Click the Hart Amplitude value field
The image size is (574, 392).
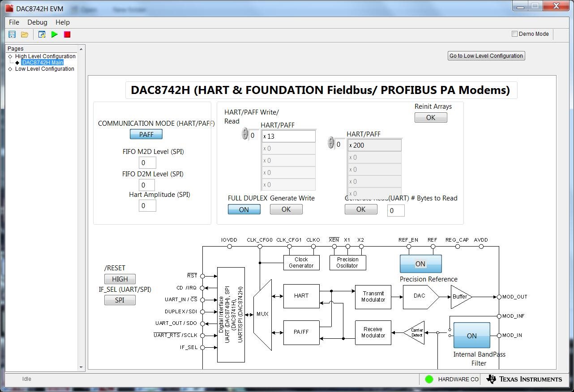click(x=147, y=206)
